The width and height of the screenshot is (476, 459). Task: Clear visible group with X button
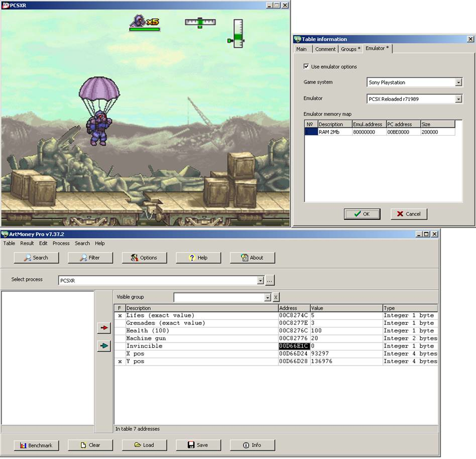(x=276, y=297)
